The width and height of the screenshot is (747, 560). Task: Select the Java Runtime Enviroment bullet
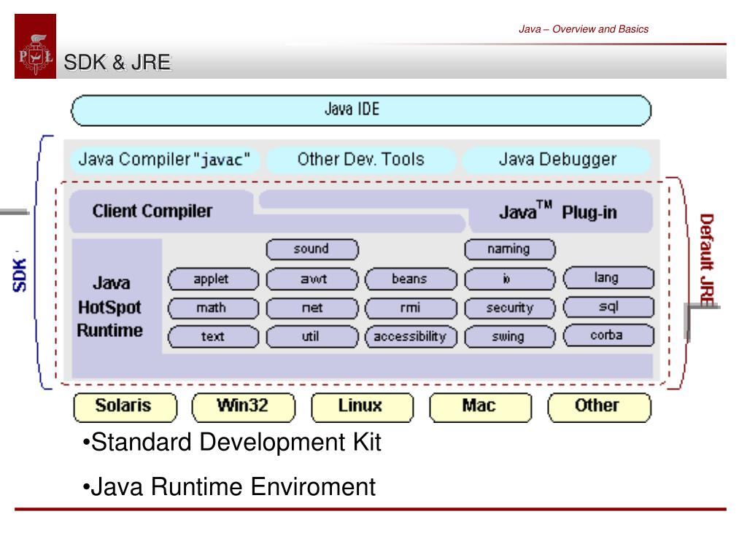point(229,486)
